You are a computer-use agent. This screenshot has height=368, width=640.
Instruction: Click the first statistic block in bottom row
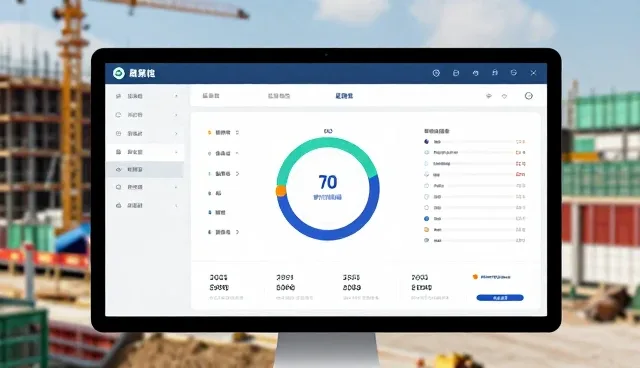tap(226, 288)
